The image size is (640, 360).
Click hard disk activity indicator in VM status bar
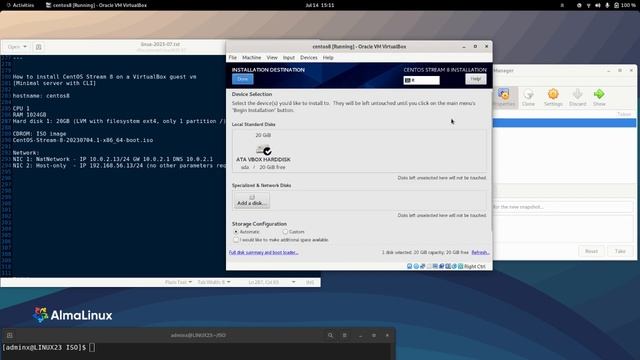pyautogui.click(x=409, y=266)
